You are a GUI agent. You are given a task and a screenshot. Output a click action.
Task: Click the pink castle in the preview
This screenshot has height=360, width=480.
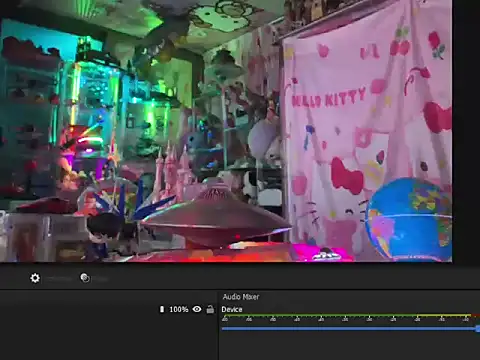(x=171, y=172)
